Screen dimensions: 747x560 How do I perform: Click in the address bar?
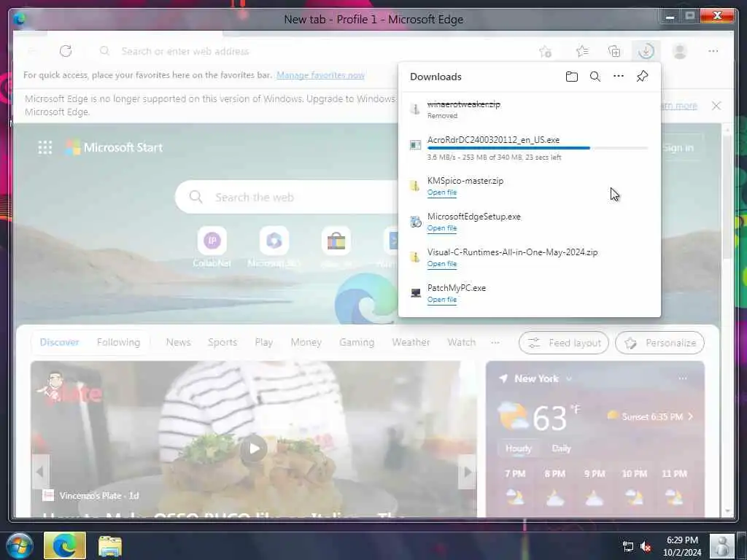tap(314, 52)
